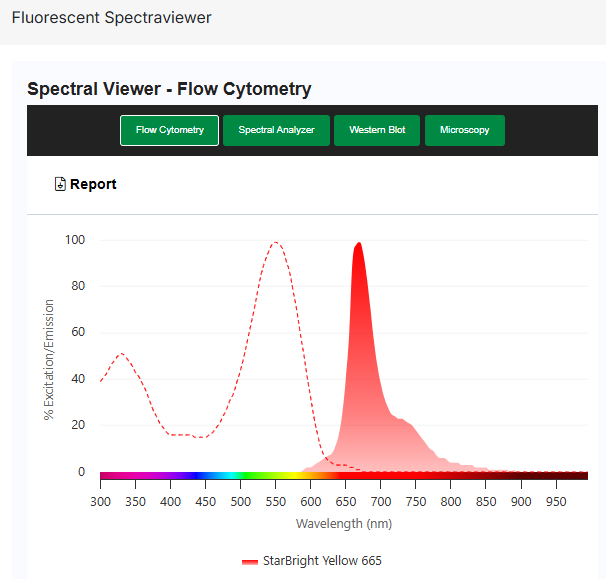Click the dashed excitation peak near 550 nm

(x=275, y=243)
